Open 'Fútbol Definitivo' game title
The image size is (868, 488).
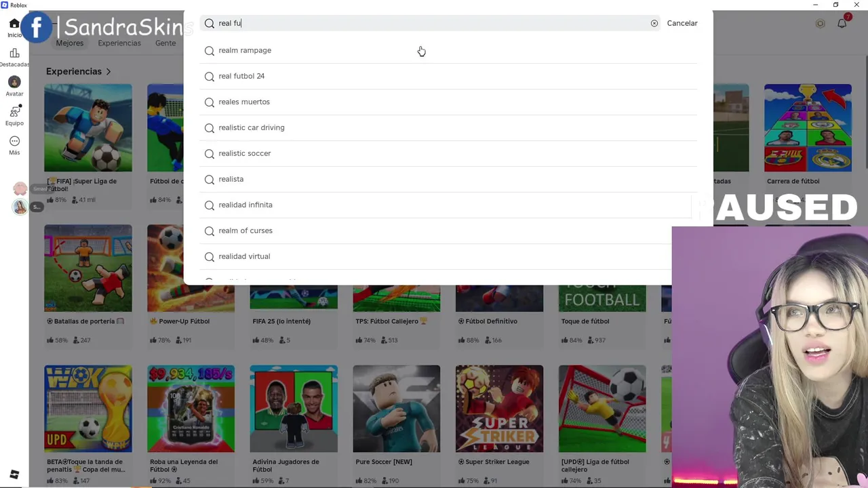click(488, 321)
